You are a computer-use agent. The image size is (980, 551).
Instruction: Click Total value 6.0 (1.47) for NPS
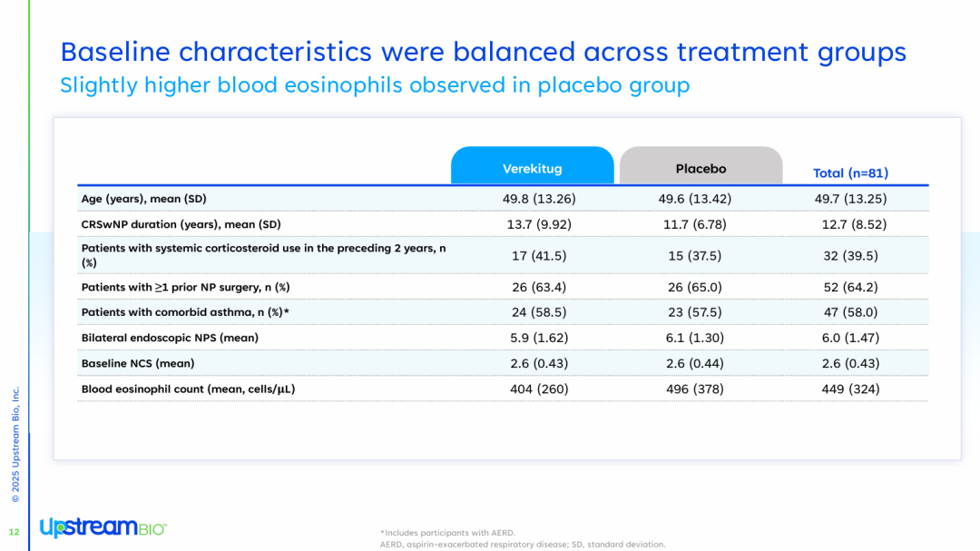(x=850, y=338)
